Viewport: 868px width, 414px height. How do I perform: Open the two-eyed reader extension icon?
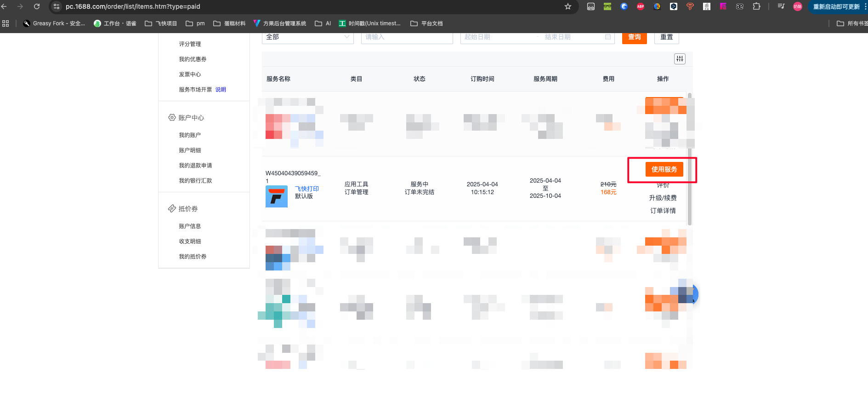[x=591, y=6]
